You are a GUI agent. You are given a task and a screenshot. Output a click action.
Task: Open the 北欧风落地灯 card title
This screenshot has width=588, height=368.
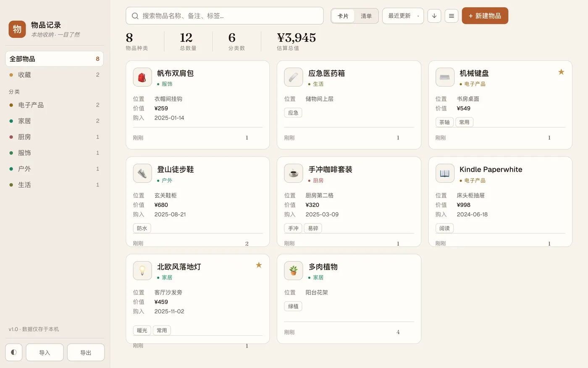click(179, 267)
